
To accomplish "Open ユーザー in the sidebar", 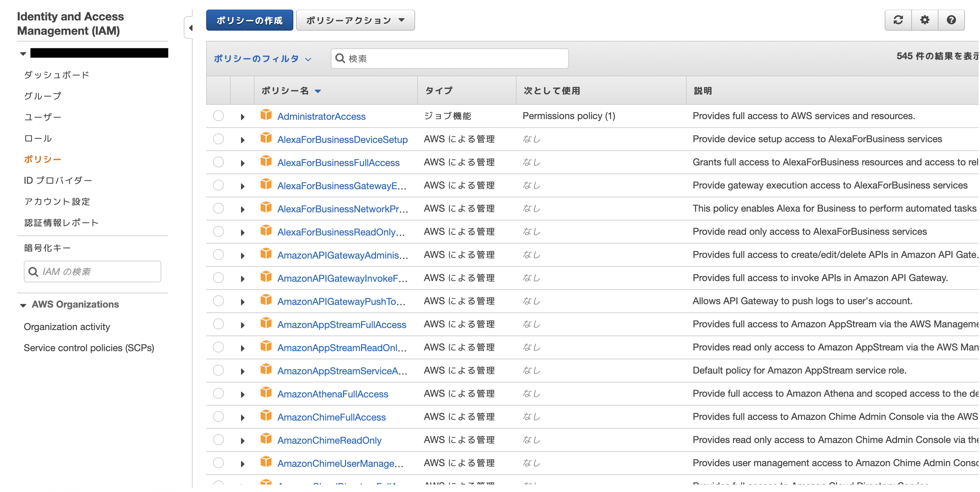I will tap(43, 117).
